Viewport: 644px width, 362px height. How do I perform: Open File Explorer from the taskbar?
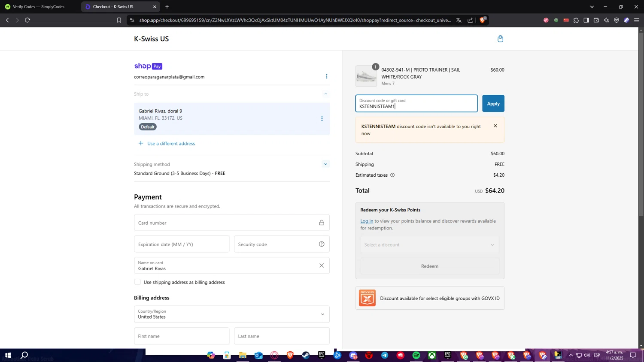(x=243, y=356)
